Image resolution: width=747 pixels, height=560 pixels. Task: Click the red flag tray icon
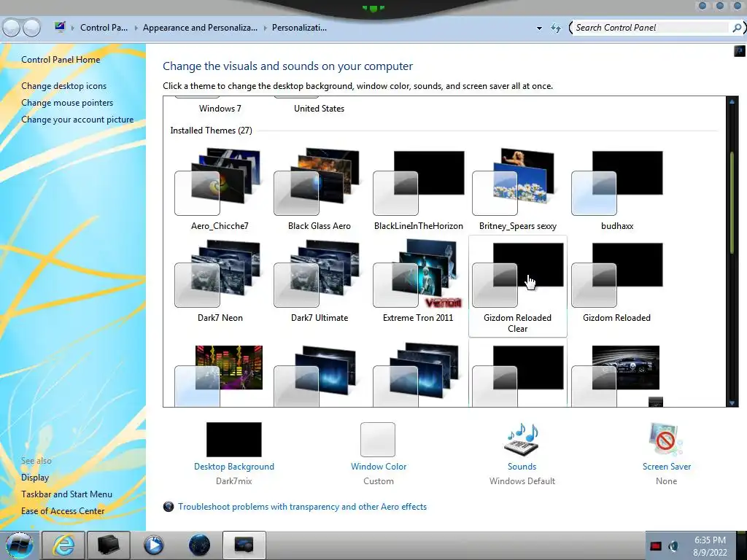656,546
